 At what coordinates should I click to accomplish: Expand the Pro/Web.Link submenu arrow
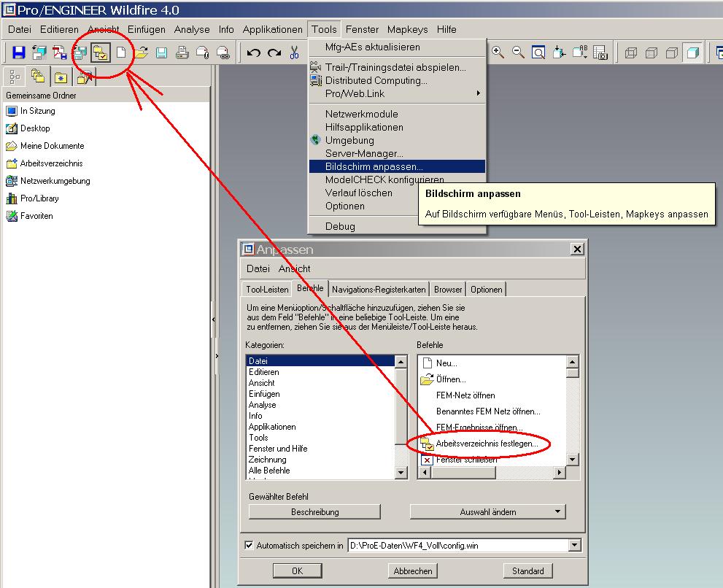pos(479,93)
